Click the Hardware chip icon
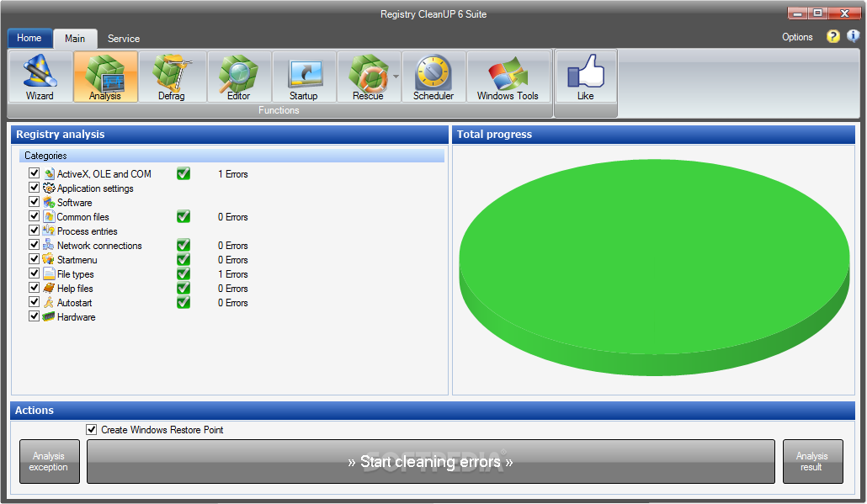Screen dimensions: 867x504 (49, 317)
